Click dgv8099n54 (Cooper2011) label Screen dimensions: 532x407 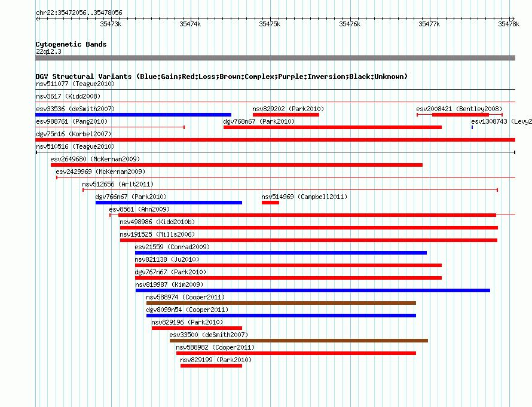187,310
